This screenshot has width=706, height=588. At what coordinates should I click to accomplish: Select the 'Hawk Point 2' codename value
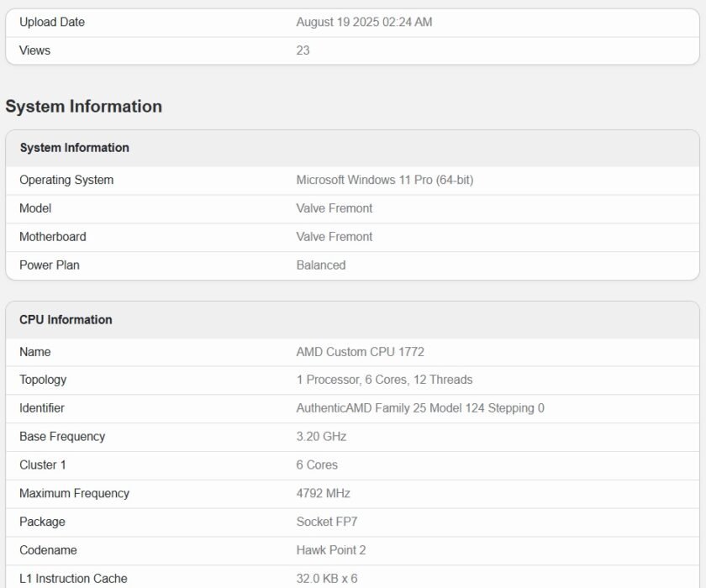click(x=331, y=549)
